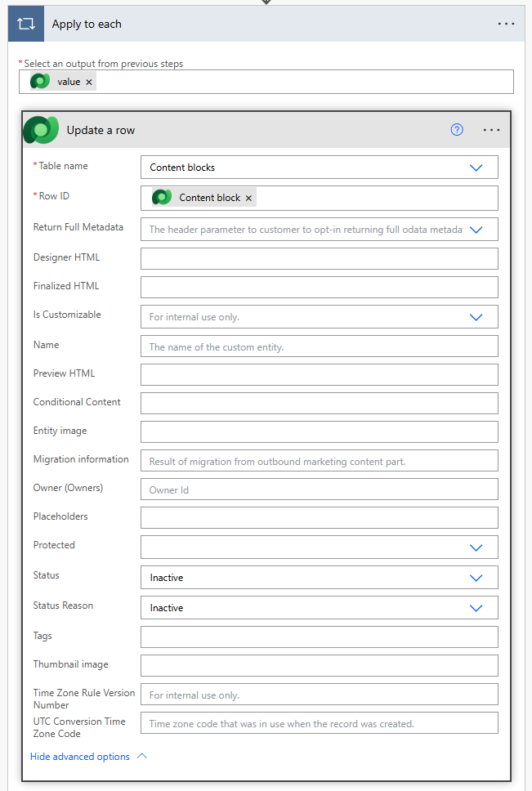This screenshot has width=532, height=791.
Task: Expand Return Full Metadata dropdown
Action: (x=476, y=230)
